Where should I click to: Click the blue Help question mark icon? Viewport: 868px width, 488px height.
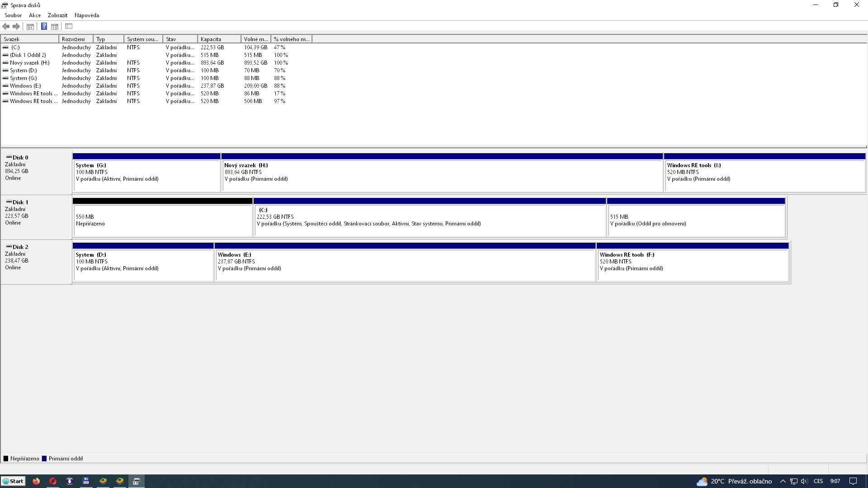coord(44,27)
